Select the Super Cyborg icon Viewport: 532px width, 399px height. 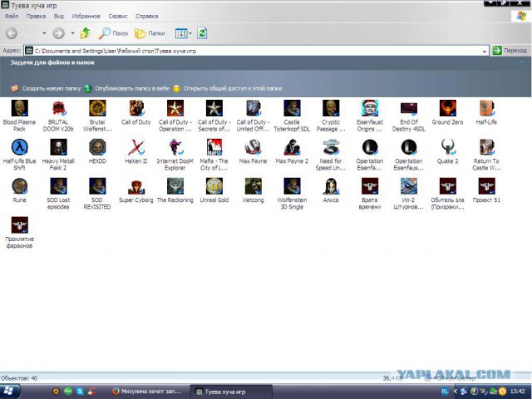click(x=136, y=186)
